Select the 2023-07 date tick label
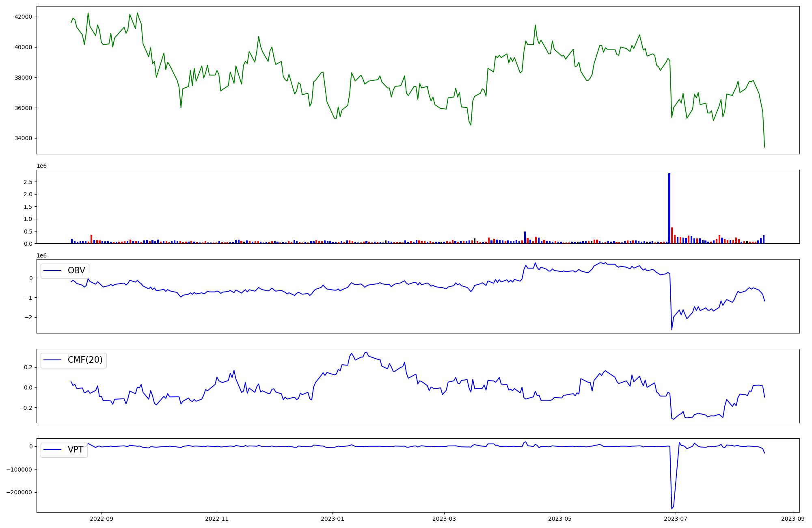 pyautogui.click(x=676, y=519)
